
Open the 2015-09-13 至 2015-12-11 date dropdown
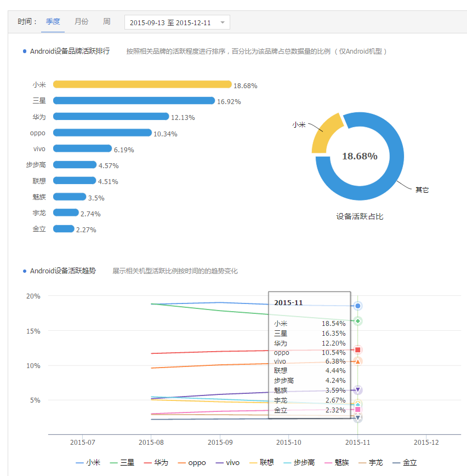(177, 22)
